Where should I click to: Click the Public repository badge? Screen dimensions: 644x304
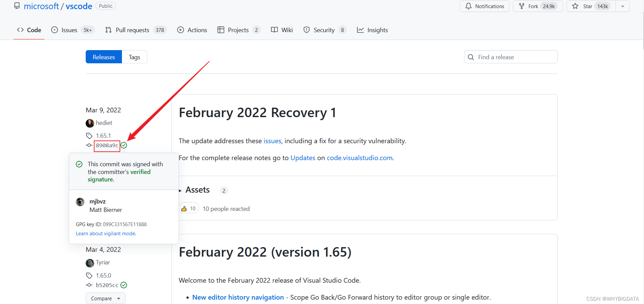point(106,6)
